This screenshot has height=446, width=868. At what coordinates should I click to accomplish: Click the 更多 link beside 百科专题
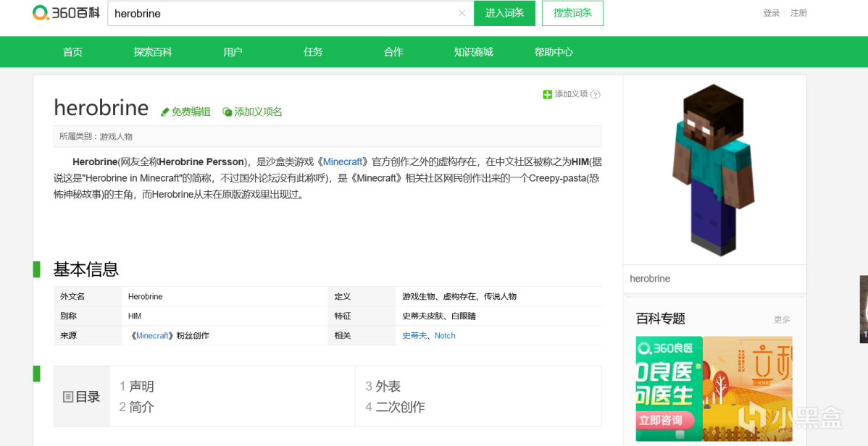pyautogui.click(x=783, y=319)
